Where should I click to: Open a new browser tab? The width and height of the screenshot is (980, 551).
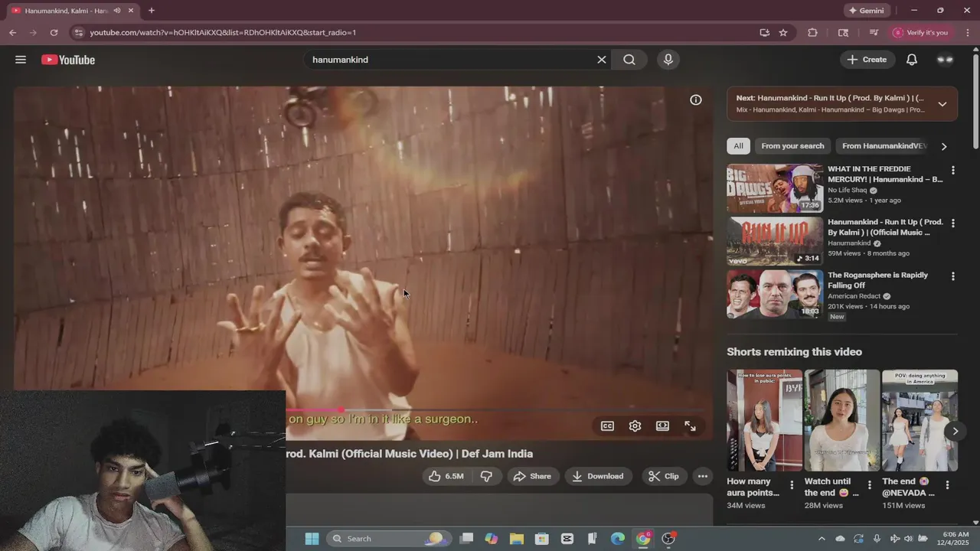pos(152,11)
